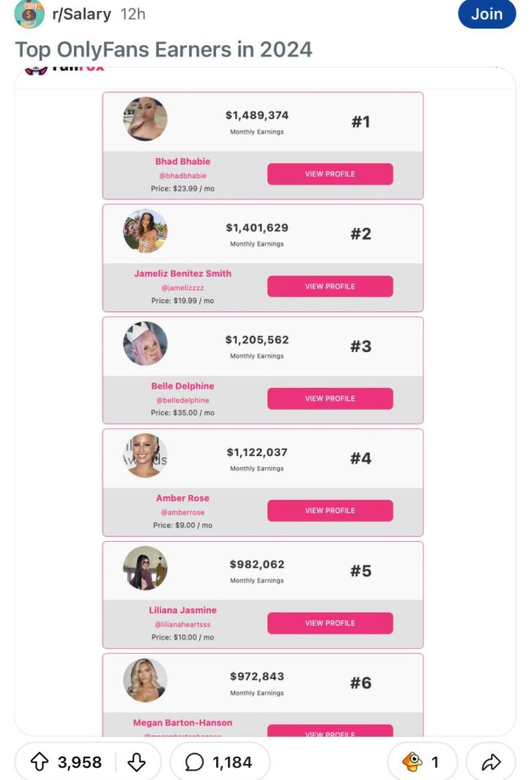Downvote the post
532x780 pixels.
pos(137,762)
